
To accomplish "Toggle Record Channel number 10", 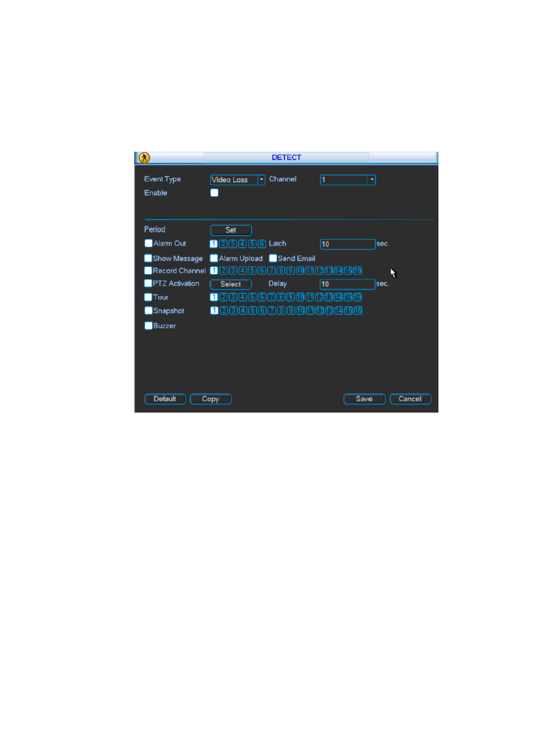I will click(x=300, y=270).
